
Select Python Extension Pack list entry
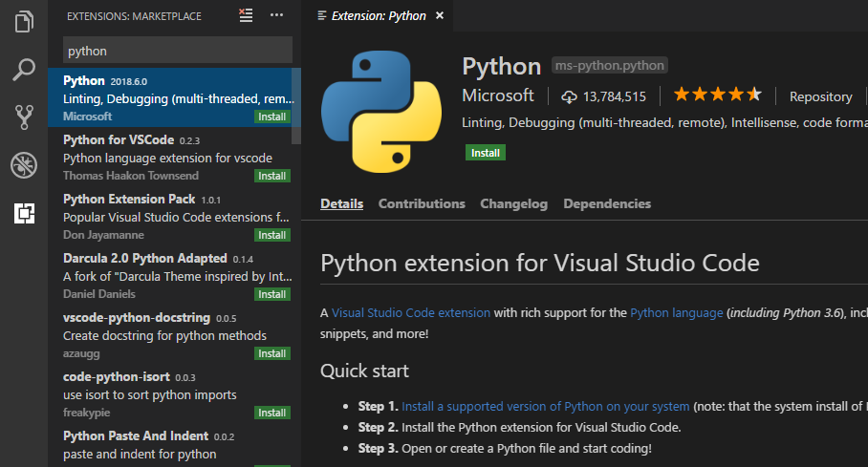pos(174,216)
